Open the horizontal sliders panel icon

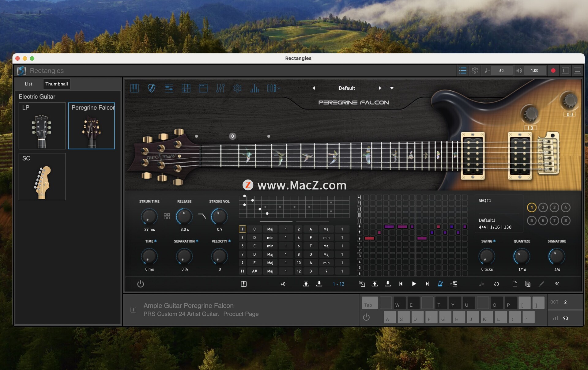coord(169,88)
